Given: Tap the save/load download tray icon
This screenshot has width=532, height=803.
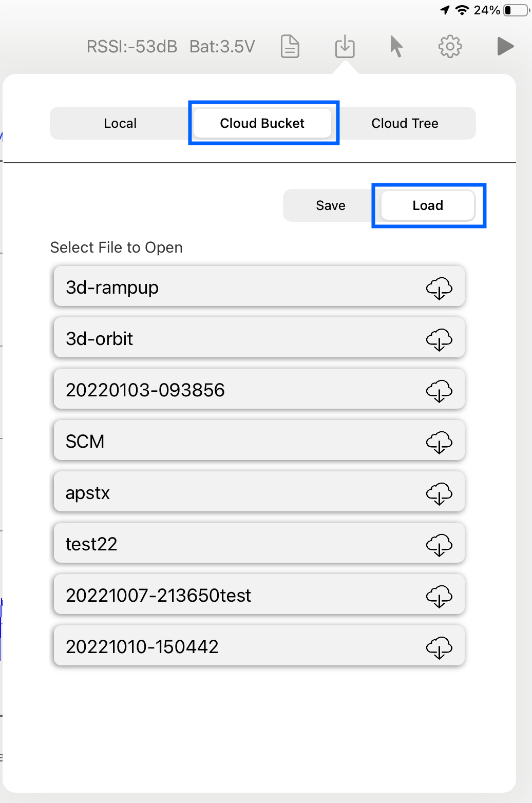Looking at the screenshot, I should click(x=345, y=46).
